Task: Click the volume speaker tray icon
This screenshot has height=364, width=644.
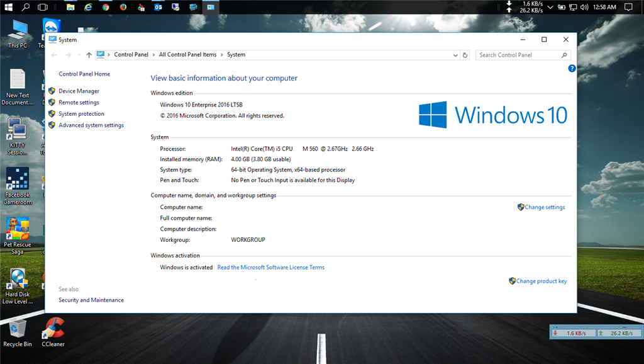Action: pos(584,7)
